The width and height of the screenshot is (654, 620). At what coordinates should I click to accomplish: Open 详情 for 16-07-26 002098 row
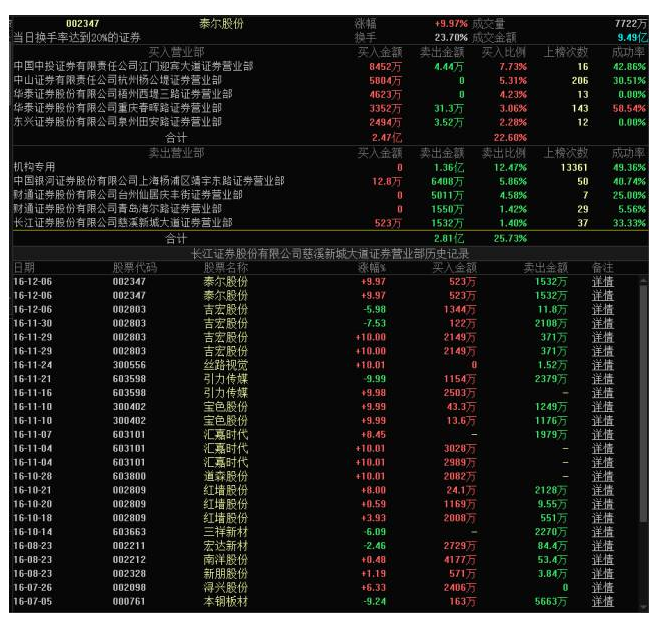pyautogui.click(x=602, y=587)
